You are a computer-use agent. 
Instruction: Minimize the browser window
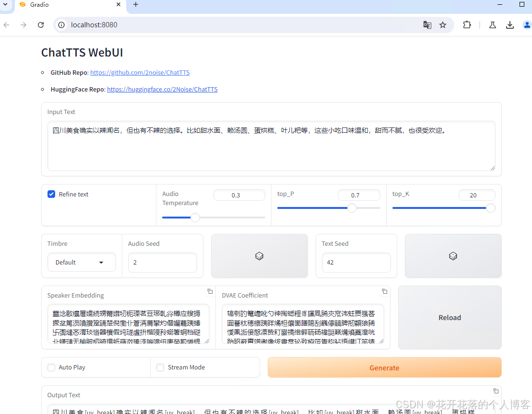[500, 4]
